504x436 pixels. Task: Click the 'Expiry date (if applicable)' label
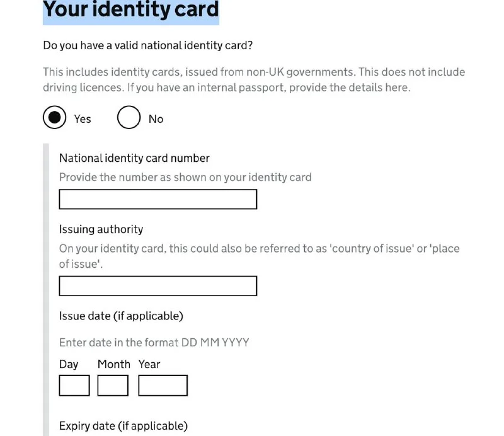coord(123,426)
